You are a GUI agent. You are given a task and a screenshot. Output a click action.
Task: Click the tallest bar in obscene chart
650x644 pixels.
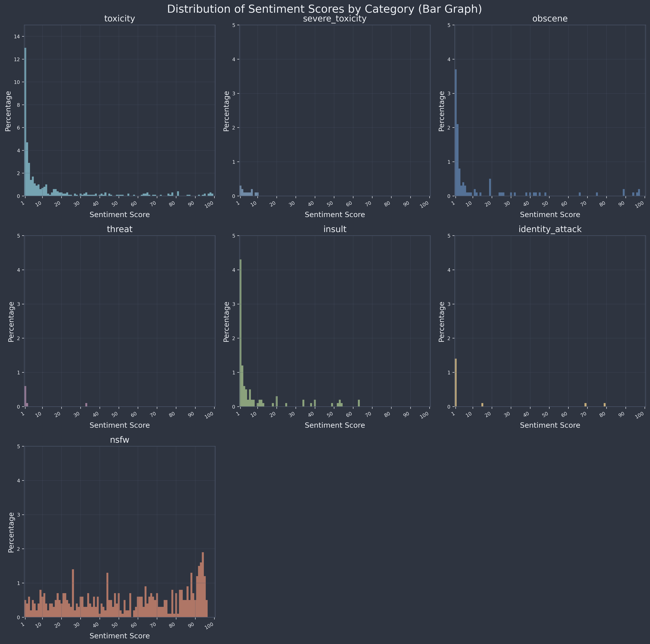(x=455, y=133)
